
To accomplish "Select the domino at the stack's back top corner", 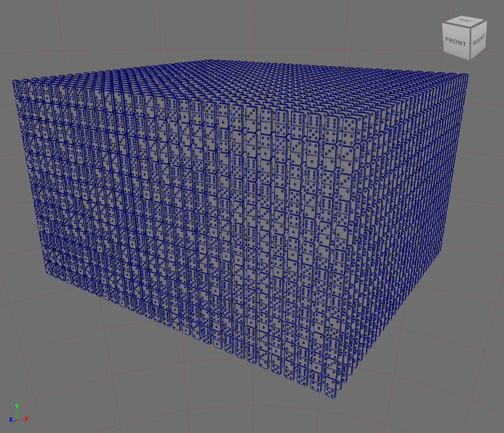I will pos(210,62).
